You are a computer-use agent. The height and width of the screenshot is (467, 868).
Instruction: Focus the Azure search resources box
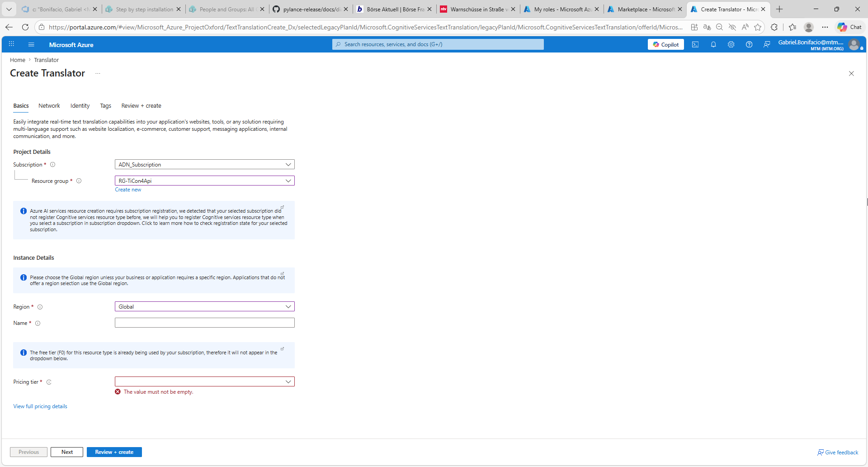tap(438, 44)
